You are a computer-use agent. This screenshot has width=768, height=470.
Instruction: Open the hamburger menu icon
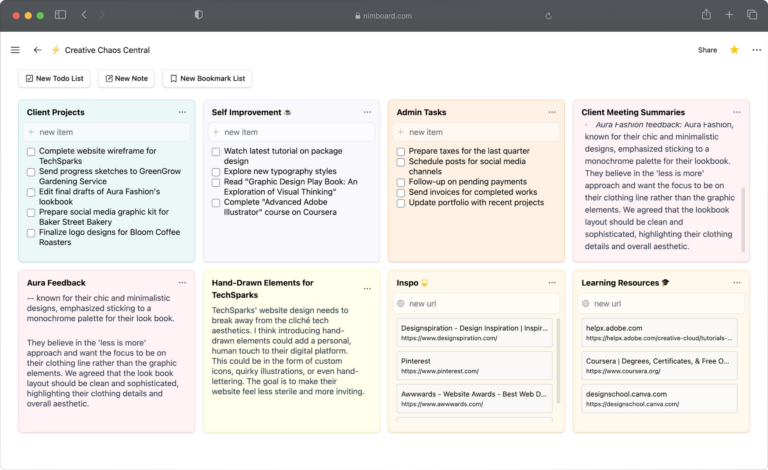(15, 50)
